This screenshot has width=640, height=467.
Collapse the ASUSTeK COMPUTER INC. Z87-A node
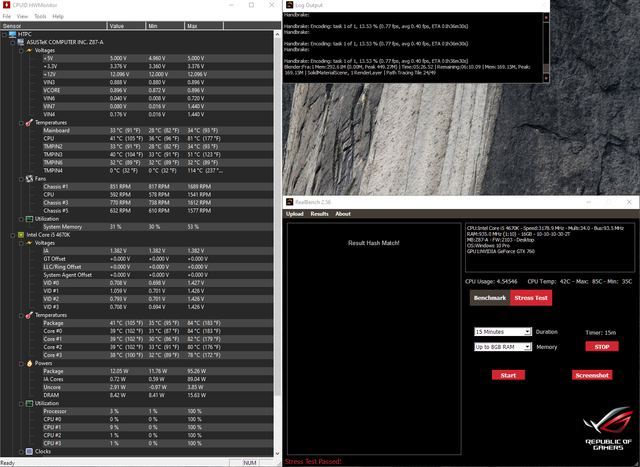(x=13, y=42)
